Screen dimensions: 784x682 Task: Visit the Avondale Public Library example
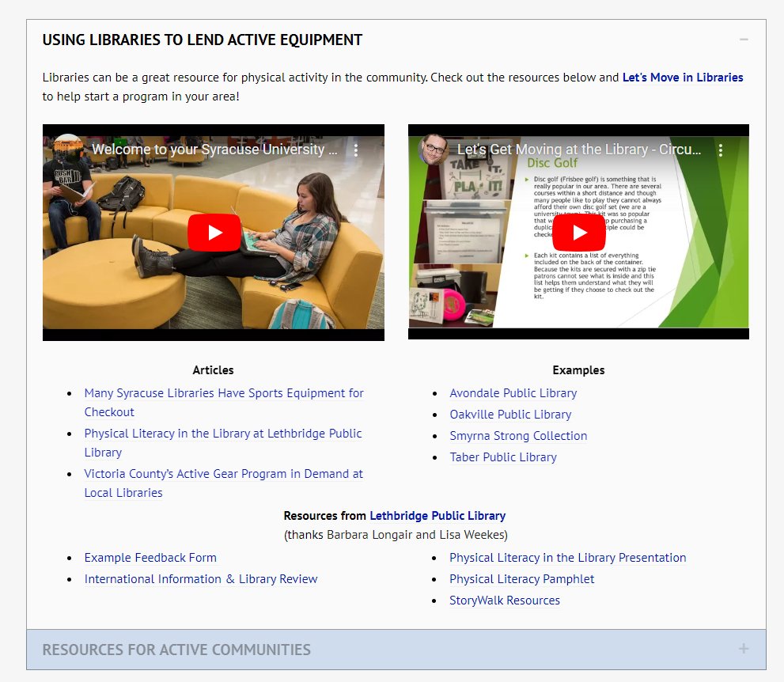[x=513, y=393]
